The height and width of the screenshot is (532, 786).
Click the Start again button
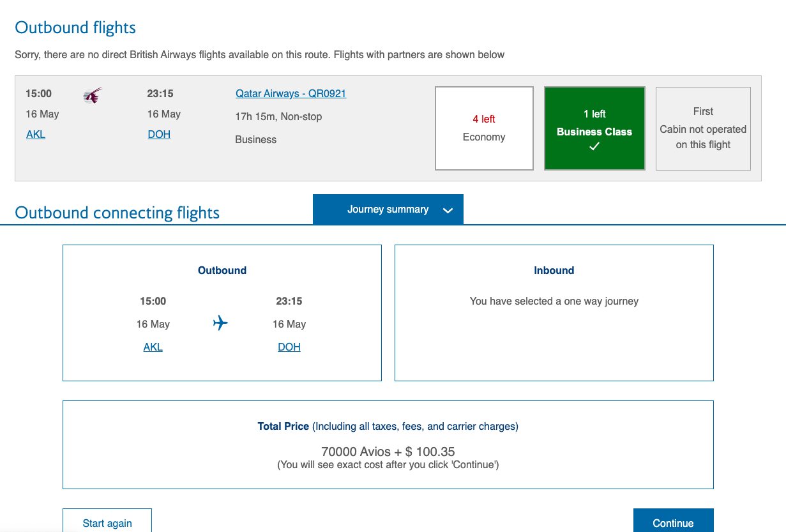(x=107, y=521)
